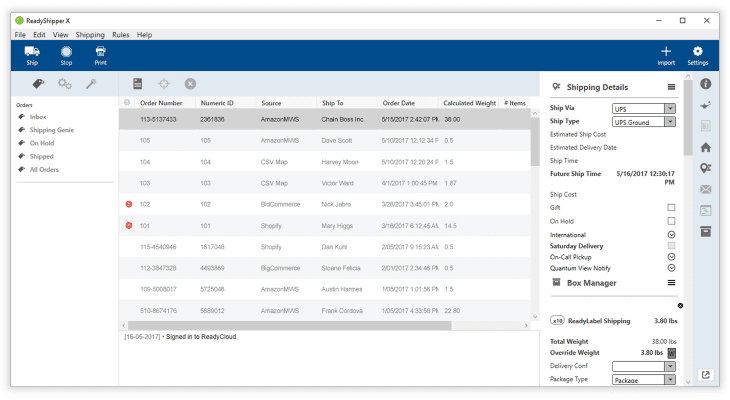Select the On Hold folder in Orders

[42, 143]
